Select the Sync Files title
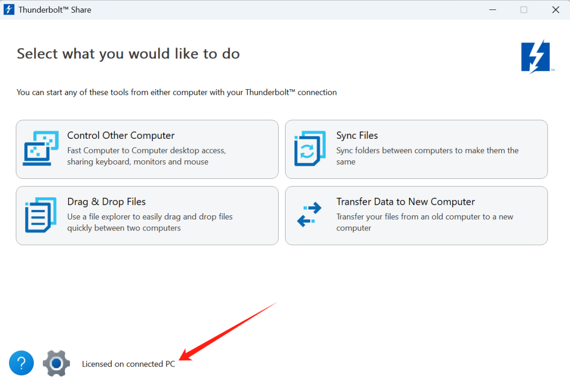Screen dimensions: 570x392 (357, 135)
